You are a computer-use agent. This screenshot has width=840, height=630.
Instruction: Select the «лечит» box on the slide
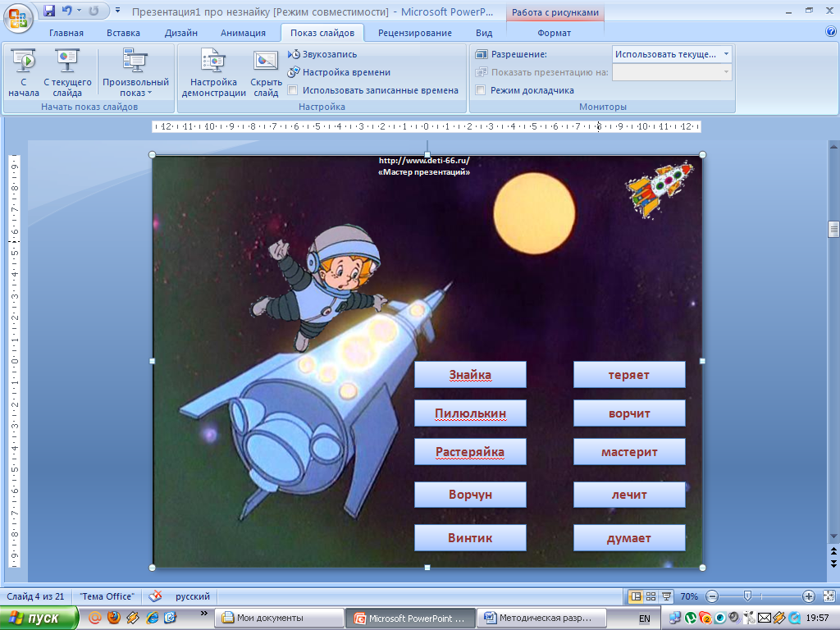pyautogui.click(x=629, y=495)
